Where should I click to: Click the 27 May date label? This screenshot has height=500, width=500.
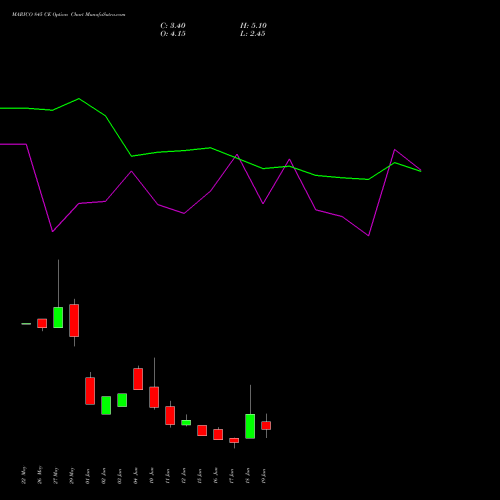pyautogui.click(x=56, y=475)
